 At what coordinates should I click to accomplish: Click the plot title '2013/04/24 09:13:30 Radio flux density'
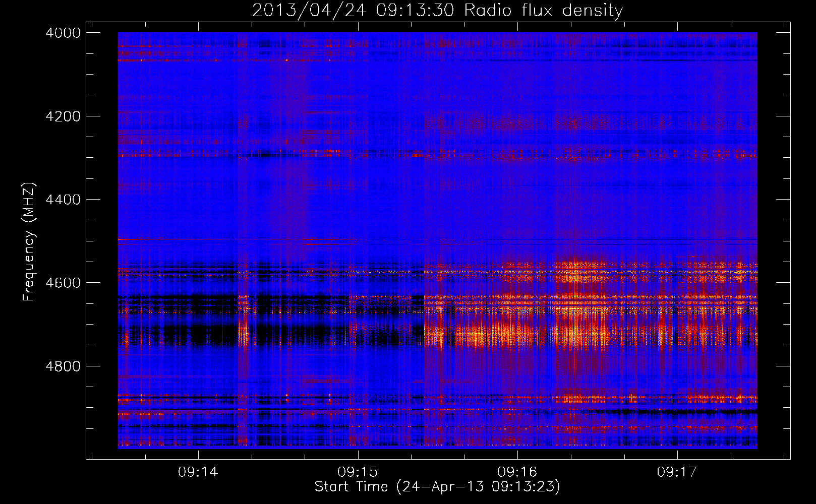point(437,10)
